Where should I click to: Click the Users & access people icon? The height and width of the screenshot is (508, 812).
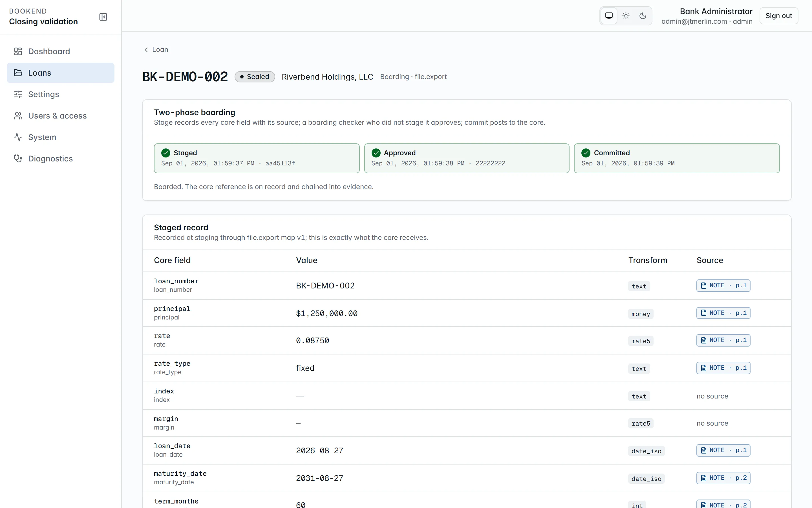coord(18,116)
